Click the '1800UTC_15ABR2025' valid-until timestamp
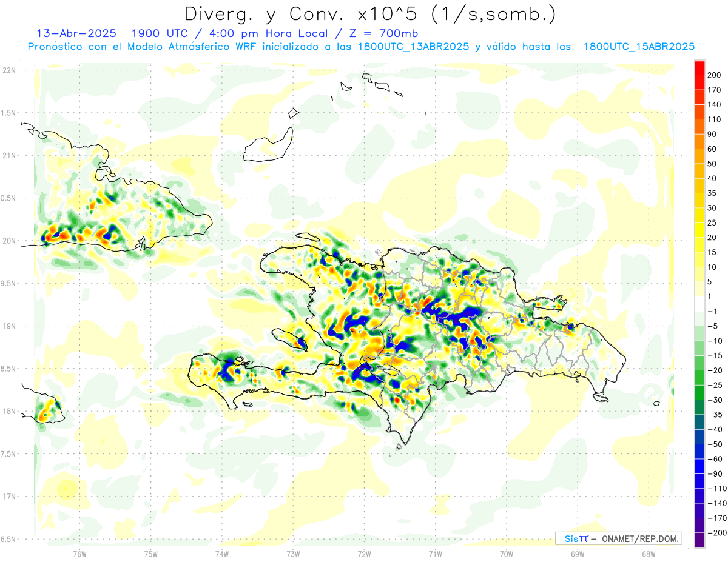Screen dimensions: 728x562 pyautogui.click(x=639, y=47)
